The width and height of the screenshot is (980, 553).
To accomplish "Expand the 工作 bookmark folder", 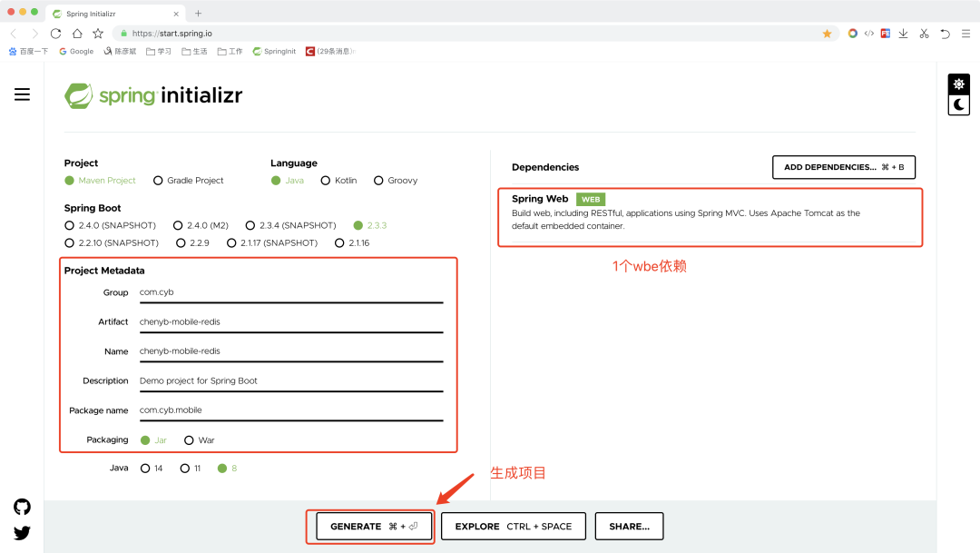I will [230, 51].
